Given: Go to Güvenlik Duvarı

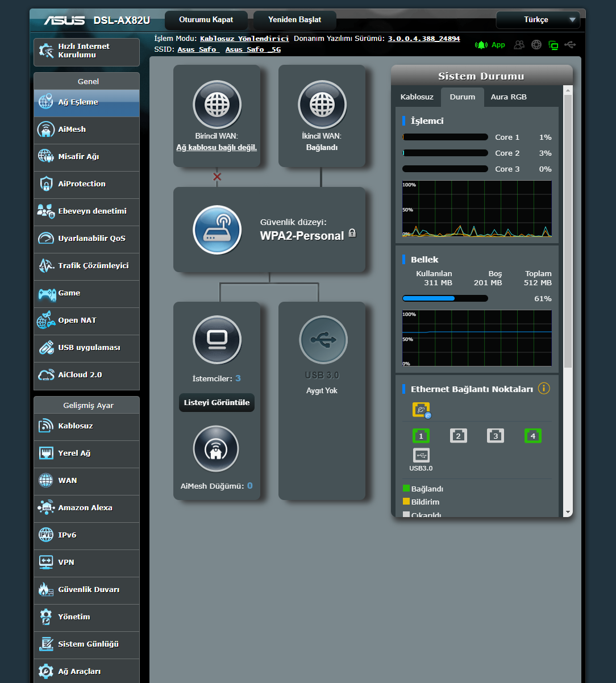Looking at the screenshot, I should point(86,590).
